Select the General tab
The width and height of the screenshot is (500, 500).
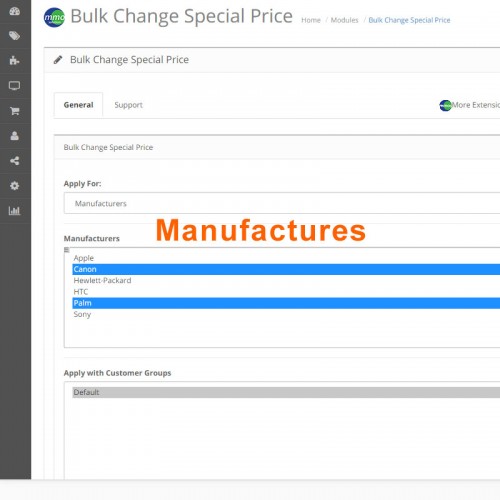pyautogui.click(x=78, y=105)
